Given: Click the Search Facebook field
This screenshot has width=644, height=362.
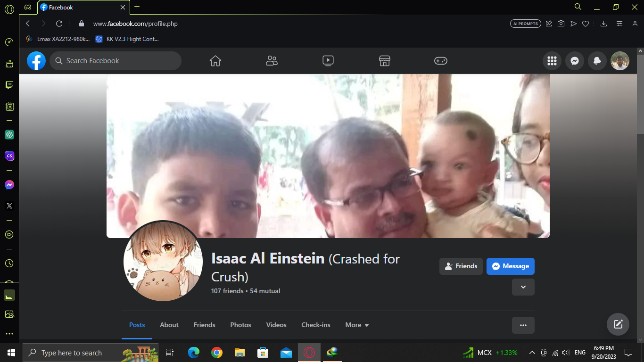Looking at the screenshot, I should tap(116, 61).
